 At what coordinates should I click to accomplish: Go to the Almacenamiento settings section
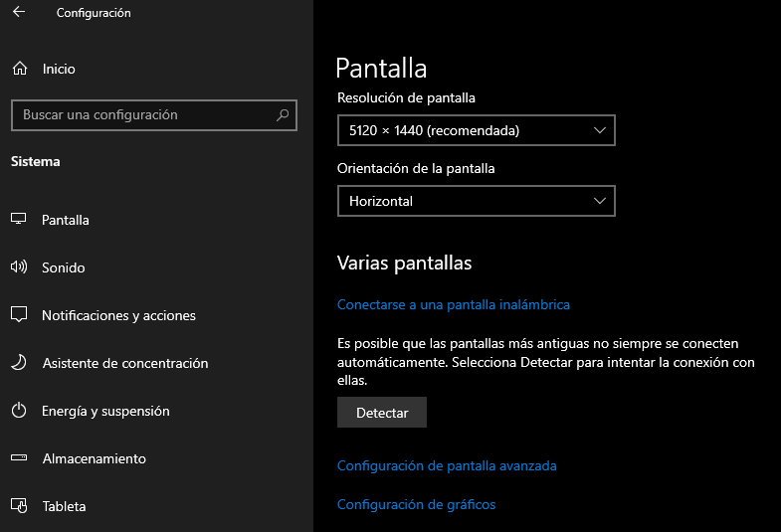(94, 458)
